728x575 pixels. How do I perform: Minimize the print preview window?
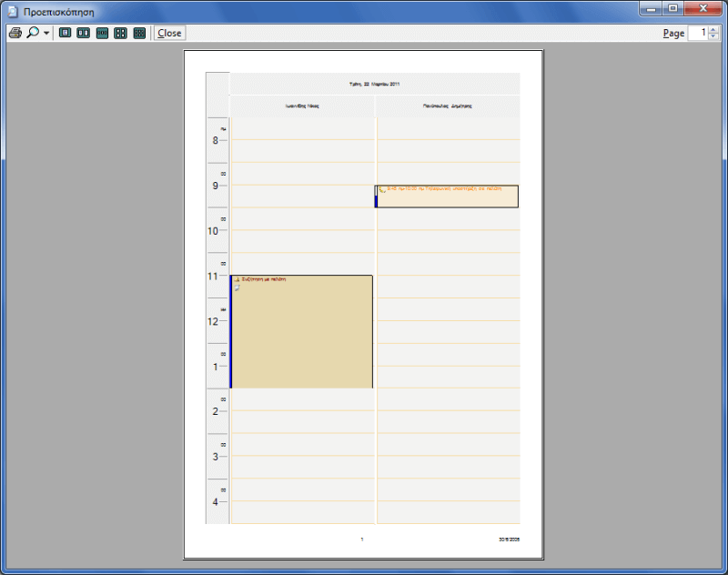650,9
